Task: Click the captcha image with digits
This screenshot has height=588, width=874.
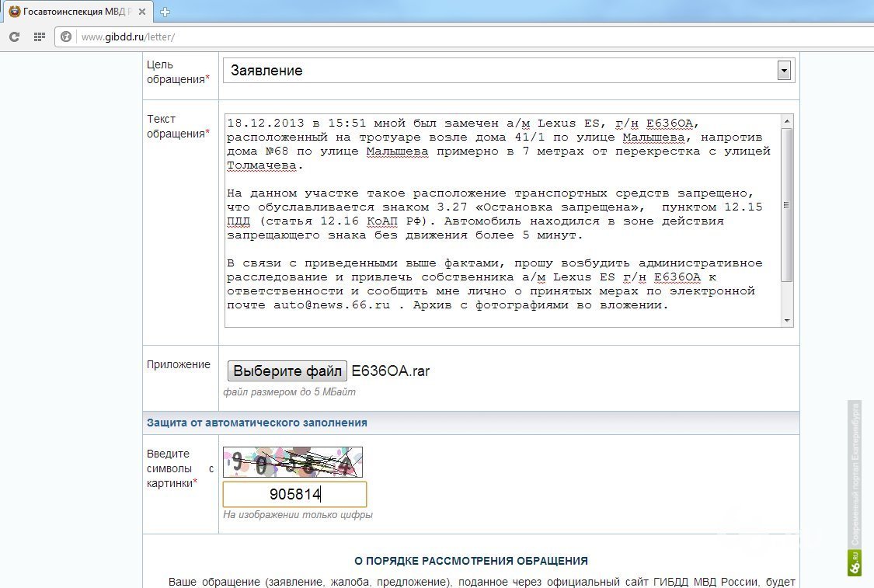Action: tap(293, 462)
